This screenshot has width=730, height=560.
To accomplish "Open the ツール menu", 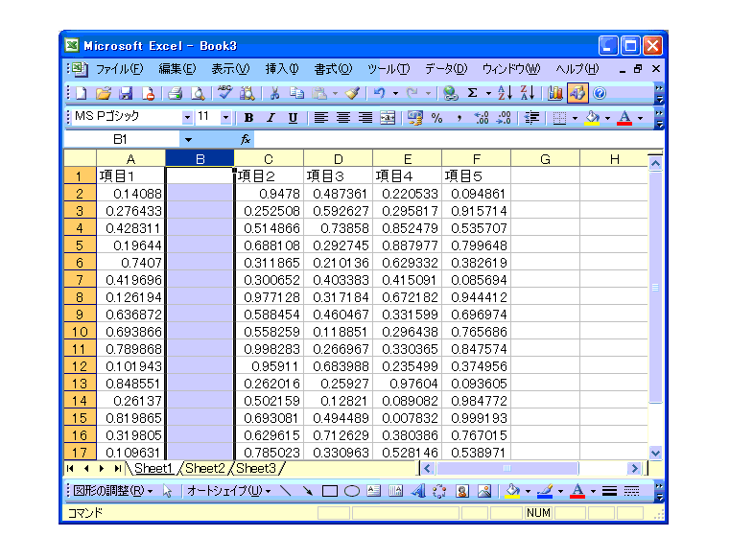I will [x=389, y=69].
